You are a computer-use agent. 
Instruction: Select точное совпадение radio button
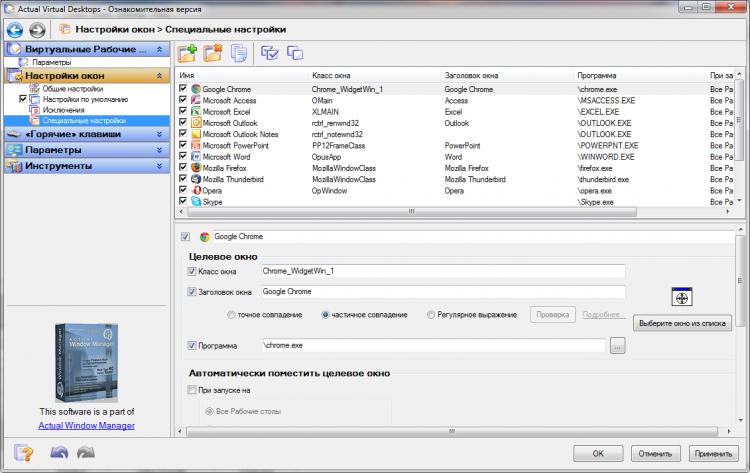click(x=231, y=315)
